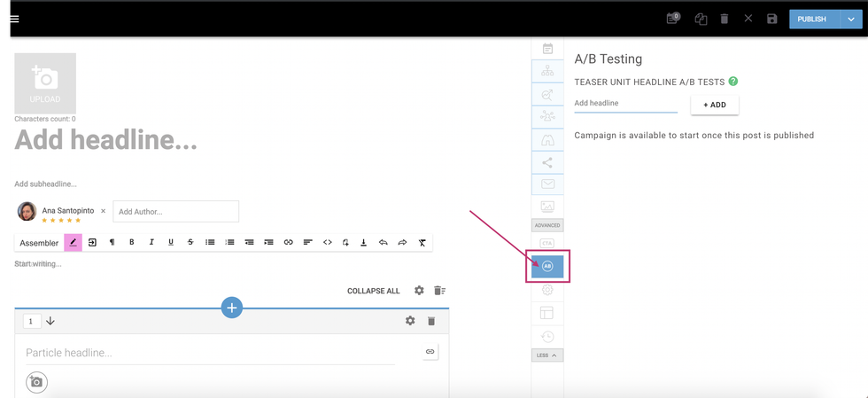Open the email envelope sidebar panel
This screenshot has height=398, width=868.
[x=547, y=184]
